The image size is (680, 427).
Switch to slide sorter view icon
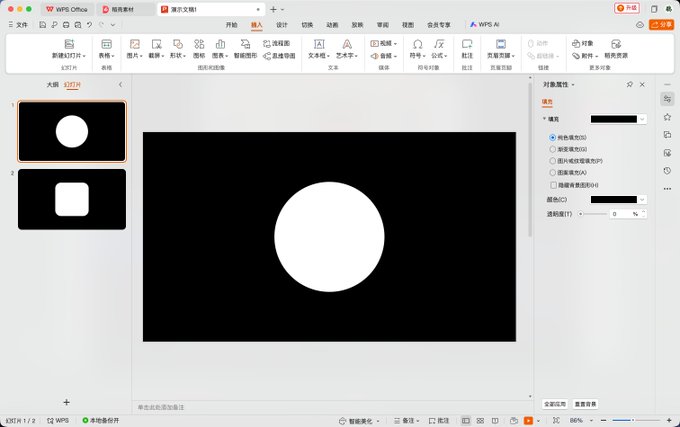(480, 420)
